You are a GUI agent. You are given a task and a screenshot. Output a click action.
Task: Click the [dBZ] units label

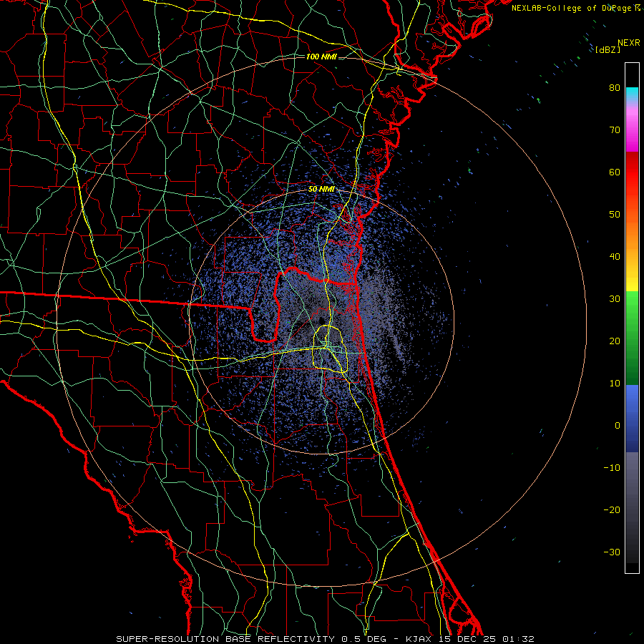608,49
